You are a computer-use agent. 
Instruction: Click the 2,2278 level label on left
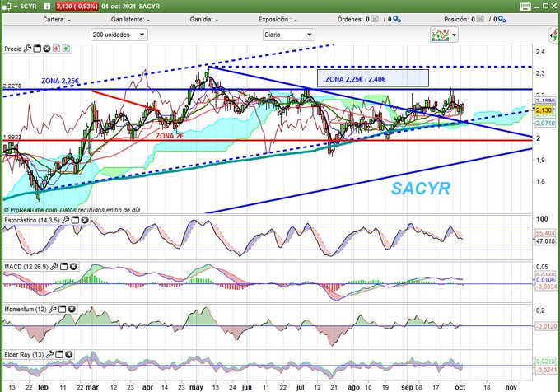pos(12,86)
